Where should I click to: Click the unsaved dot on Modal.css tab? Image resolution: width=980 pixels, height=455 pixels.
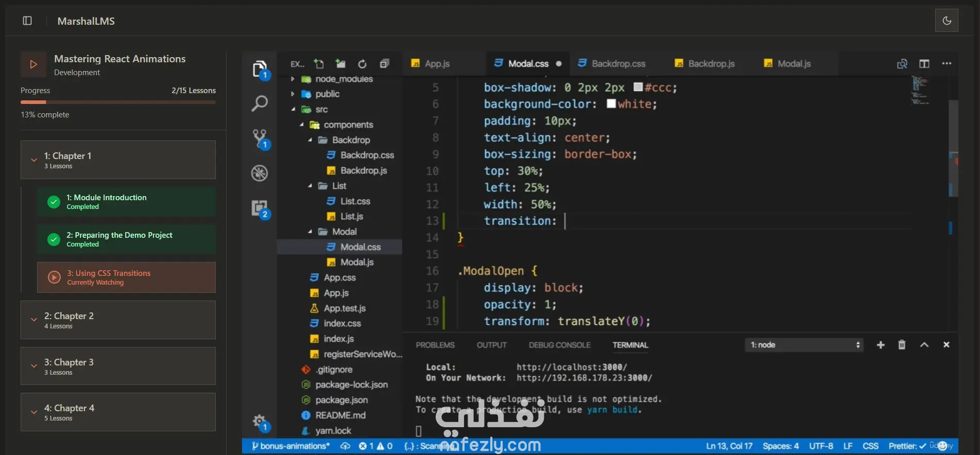(x=559, y=64)
